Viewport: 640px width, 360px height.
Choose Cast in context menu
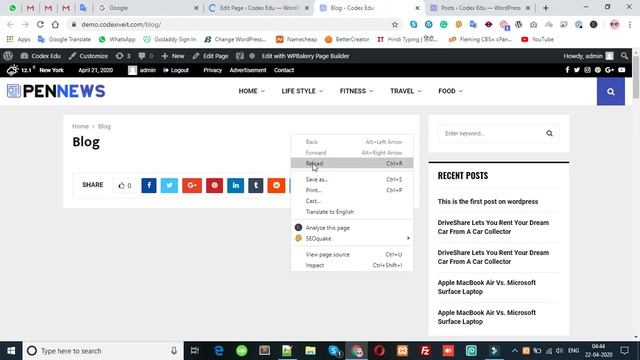352,201
